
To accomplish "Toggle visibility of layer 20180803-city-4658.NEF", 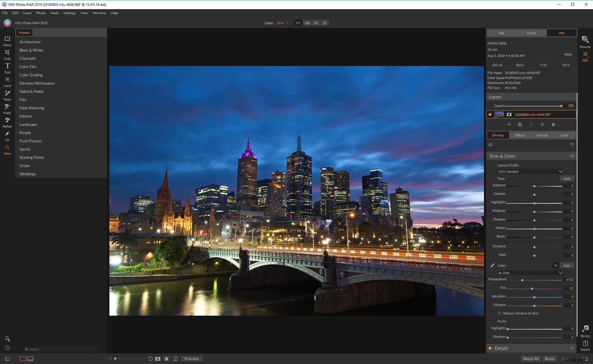I will pos(490,114).
